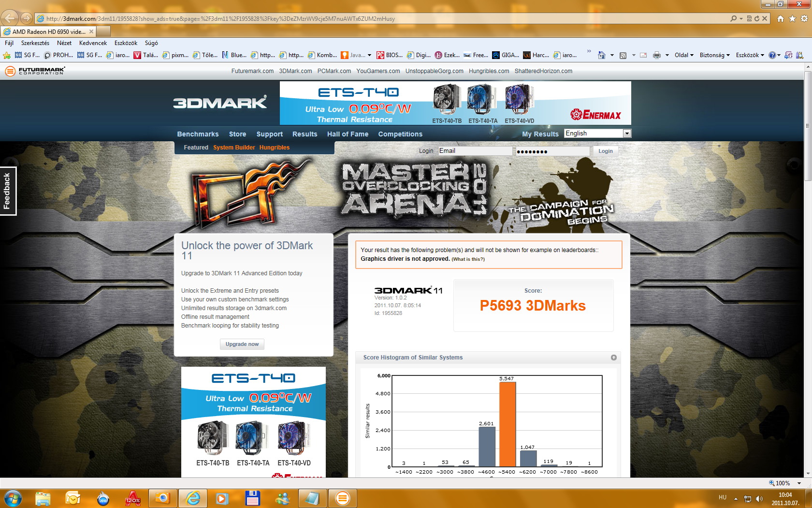The height and width of the screenshot is (508, 812).
Task: Open the Nézet menu
Action: click(64, 43)
